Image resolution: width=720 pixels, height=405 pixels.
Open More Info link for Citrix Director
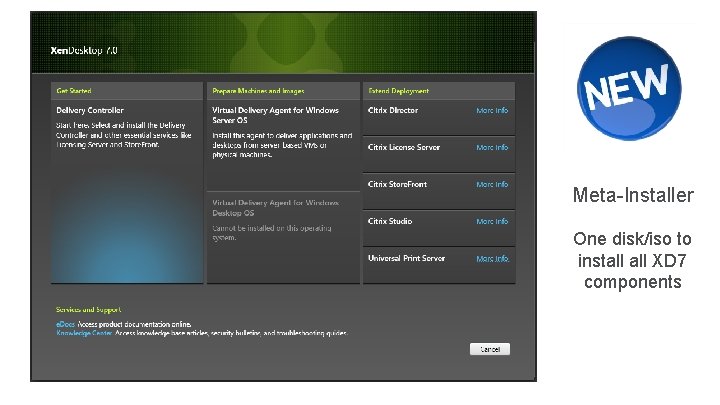492,111
